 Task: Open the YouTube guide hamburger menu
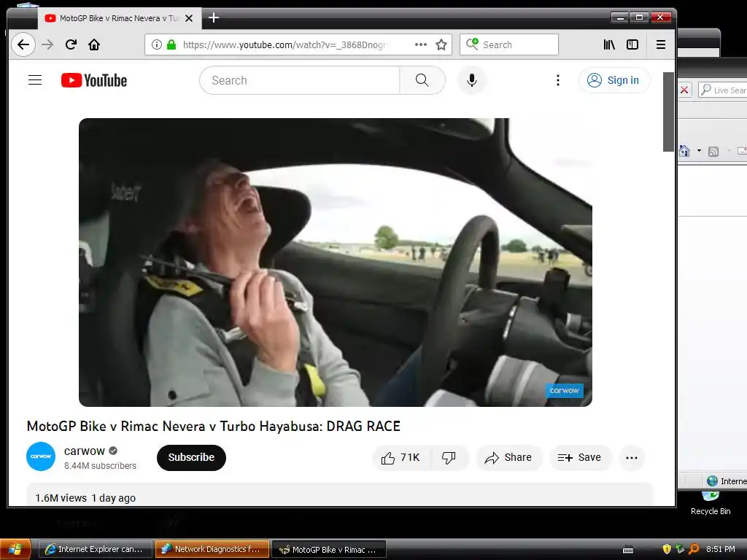pos(35,80)
